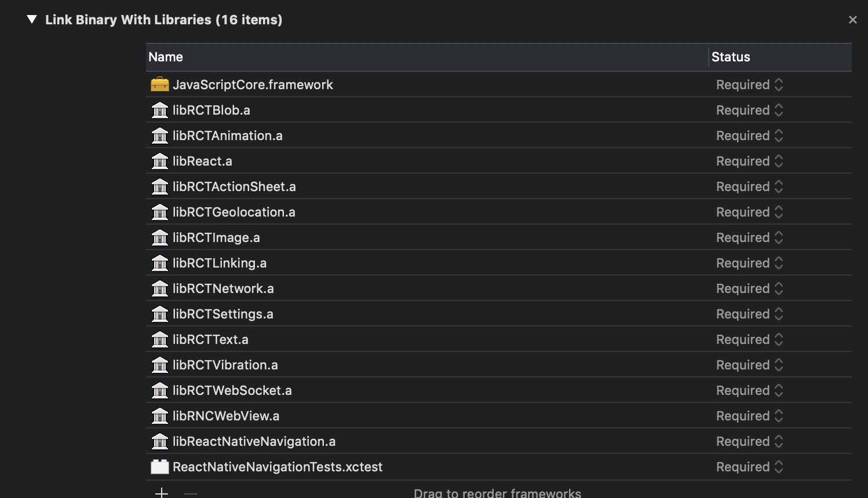The image size is (868, 498).
Task: Click the libRCTText.a library icon
Action: [159, 339]
